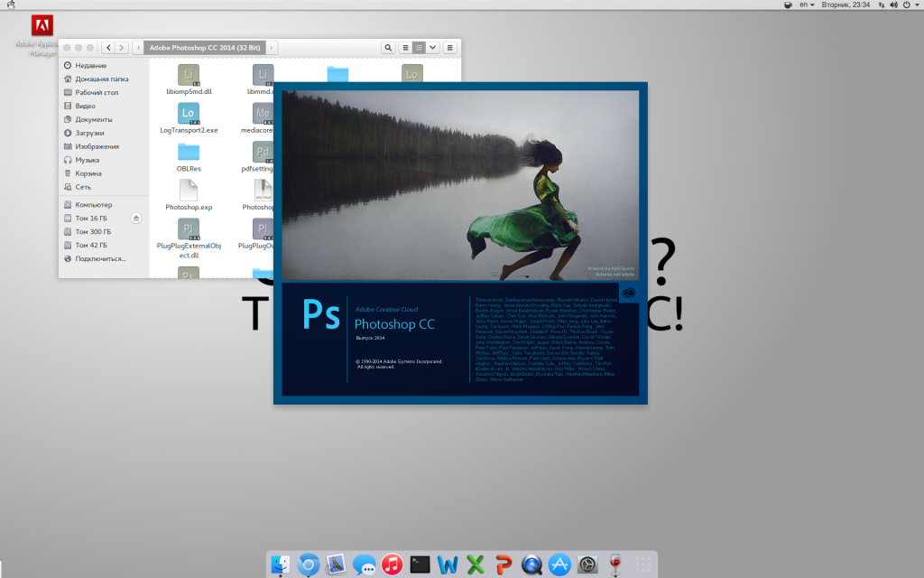
Task: Click Adobe Photoshop CC 2014 (32 Bit) path button
Action: (x=205, y=48)
